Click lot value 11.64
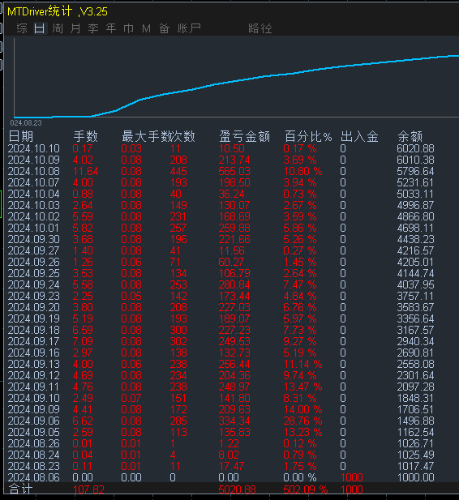This screenshot has height=500, width=459. pyautogui.click(x=86, y=171)
